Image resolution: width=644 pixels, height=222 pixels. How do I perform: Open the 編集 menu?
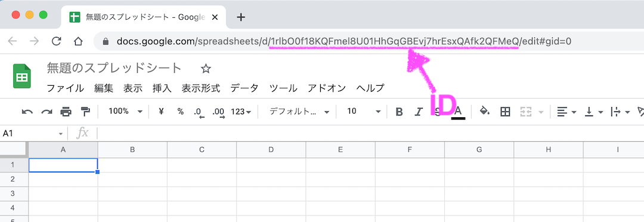point(104,88)
